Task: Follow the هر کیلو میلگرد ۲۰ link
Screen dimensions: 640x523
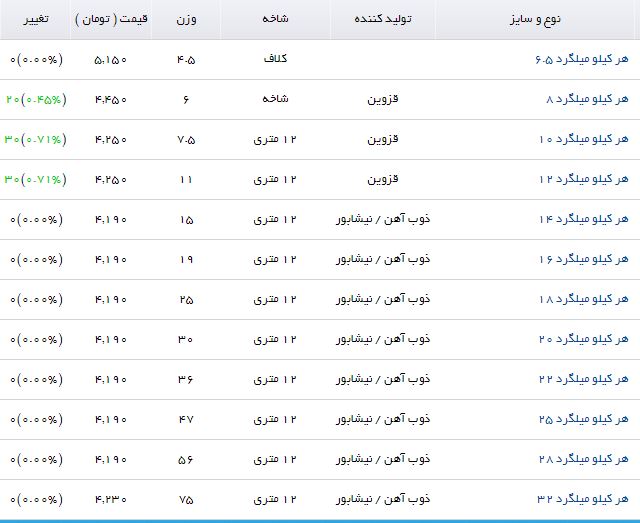Action: click(584, 339)
